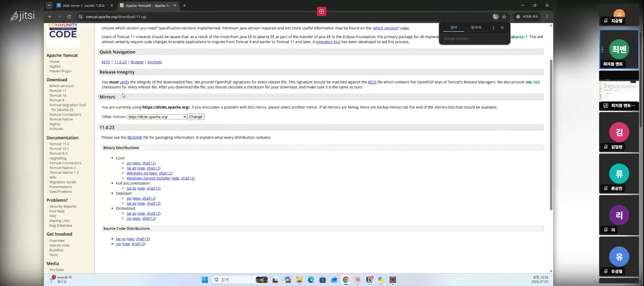644x286 pixels.
Task: Open the Windows Start menu
Action: point(205,280)
